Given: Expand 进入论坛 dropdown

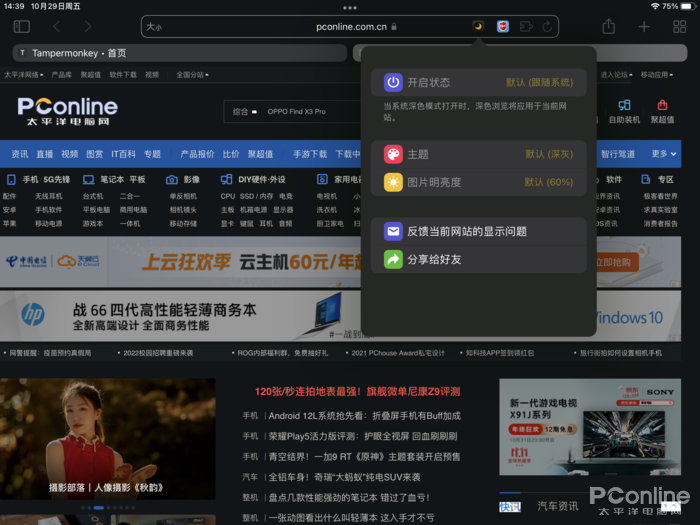Looking at the screenshot, I should point(616,75).
